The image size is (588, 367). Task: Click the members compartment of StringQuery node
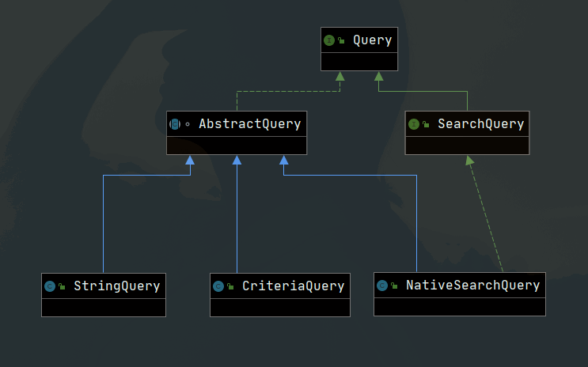point(104,308)
